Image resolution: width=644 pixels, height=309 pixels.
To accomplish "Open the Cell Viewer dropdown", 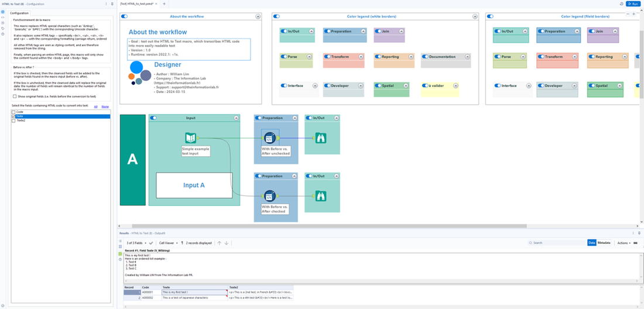I will [x=168, y=243].
